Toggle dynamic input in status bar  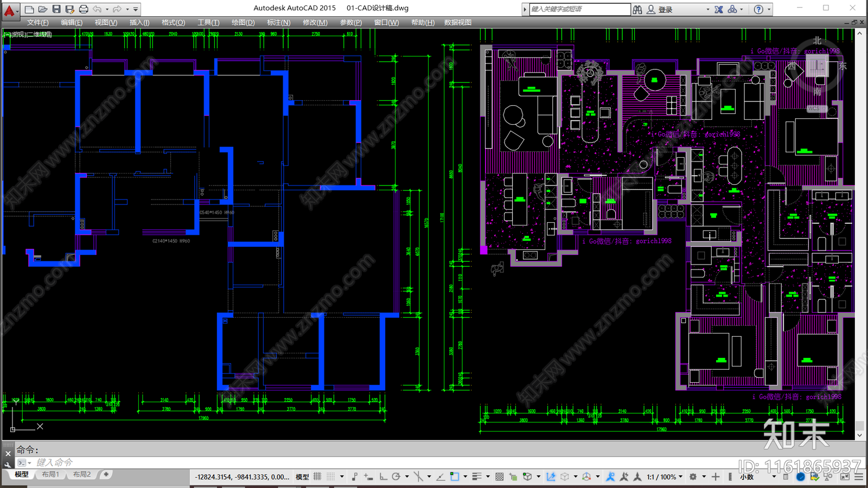tap(368, 477)
